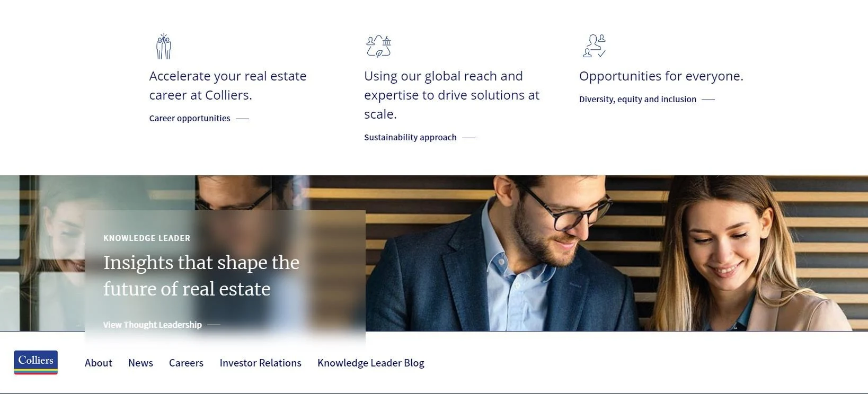Click the Colliers logo in the footer

click(35, 362)
